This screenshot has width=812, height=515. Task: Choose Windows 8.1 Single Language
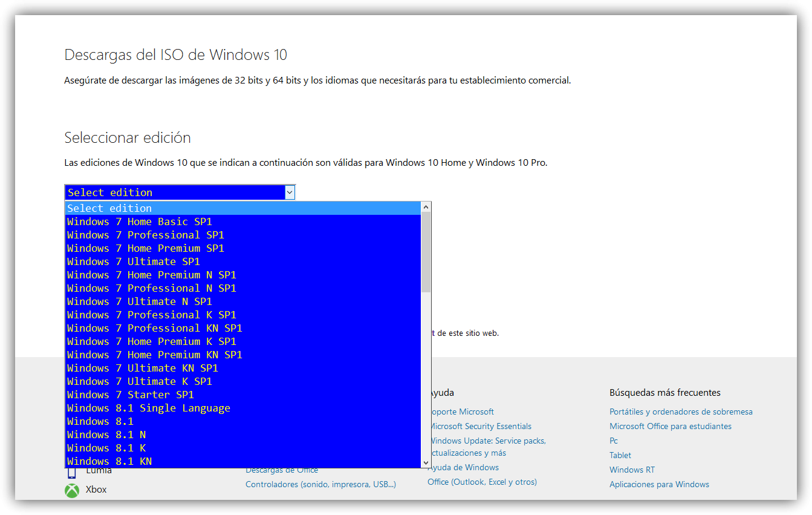(x=243, y=408)
